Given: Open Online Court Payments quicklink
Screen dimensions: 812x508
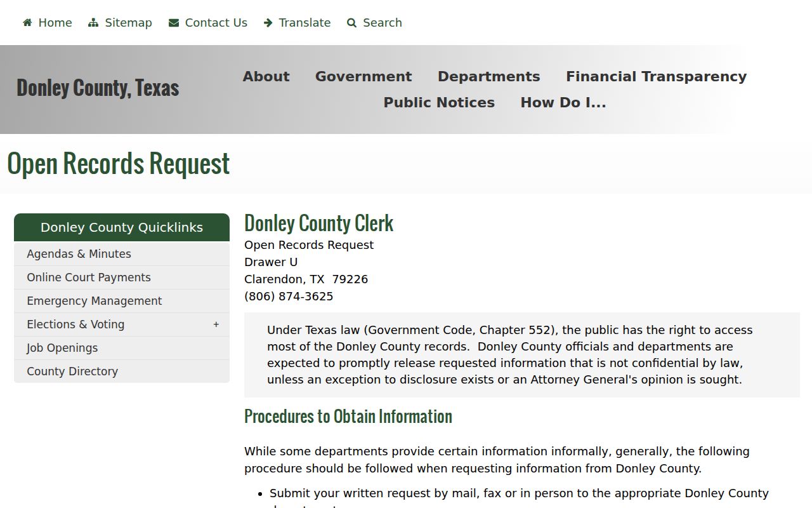Looking at the screenshot, I should [122, 277].
